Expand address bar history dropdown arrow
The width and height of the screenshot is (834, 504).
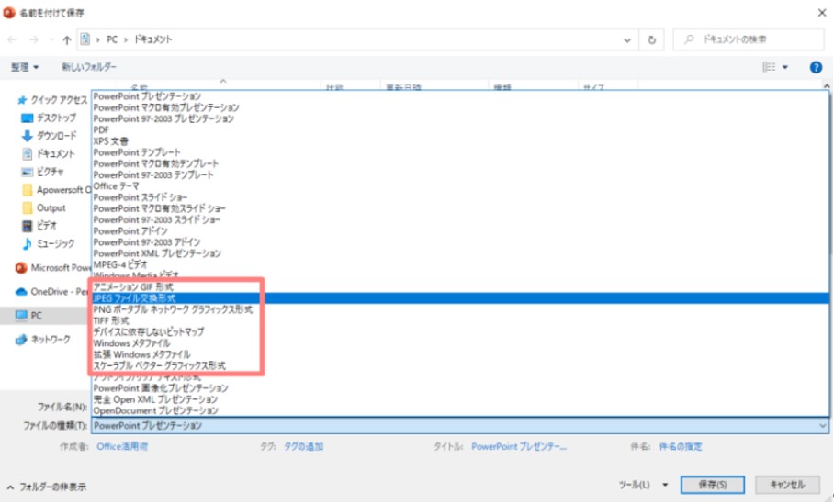(627, 40)
